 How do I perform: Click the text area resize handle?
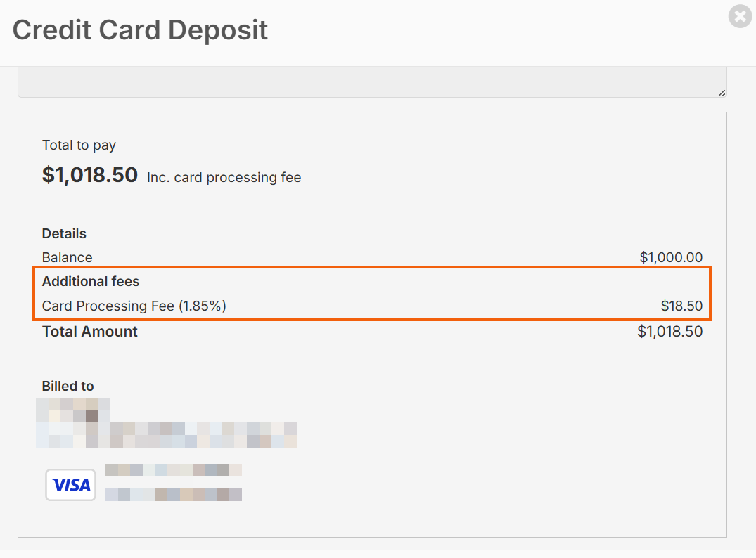tap(722, 93)
